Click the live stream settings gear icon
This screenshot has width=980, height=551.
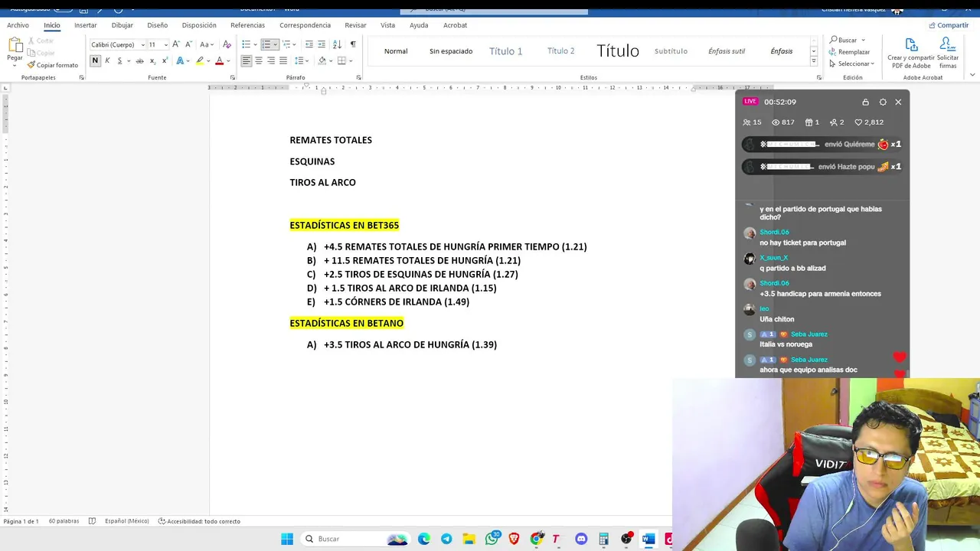click(x=883, y=102)
